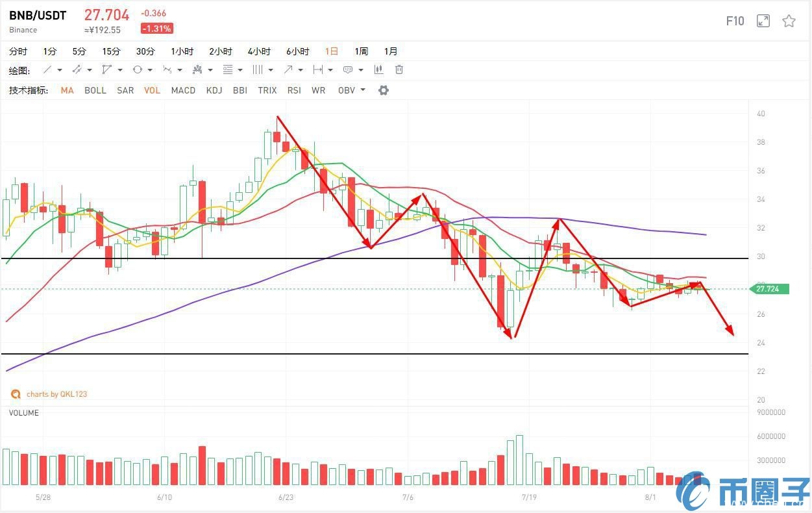Click the arrow drawing tool
Image resolution: width=812 pixels, height=513 pixels.
point(288,69)
